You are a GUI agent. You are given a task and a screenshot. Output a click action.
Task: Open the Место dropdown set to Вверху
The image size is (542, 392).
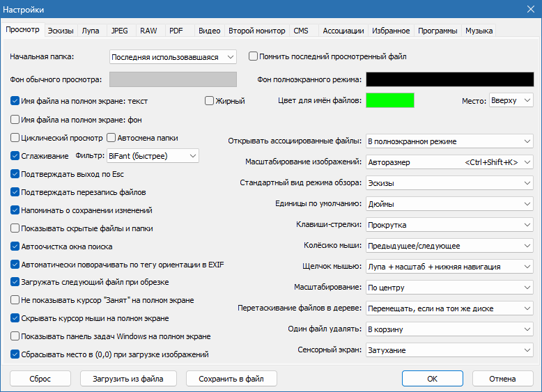(511, 100)
